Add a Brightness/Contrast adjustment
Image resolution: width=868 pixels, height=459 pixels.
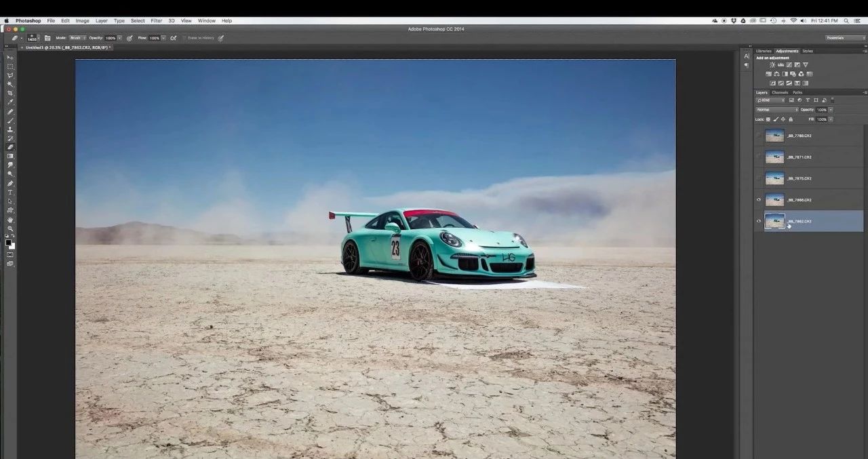[x=772, y=65]
